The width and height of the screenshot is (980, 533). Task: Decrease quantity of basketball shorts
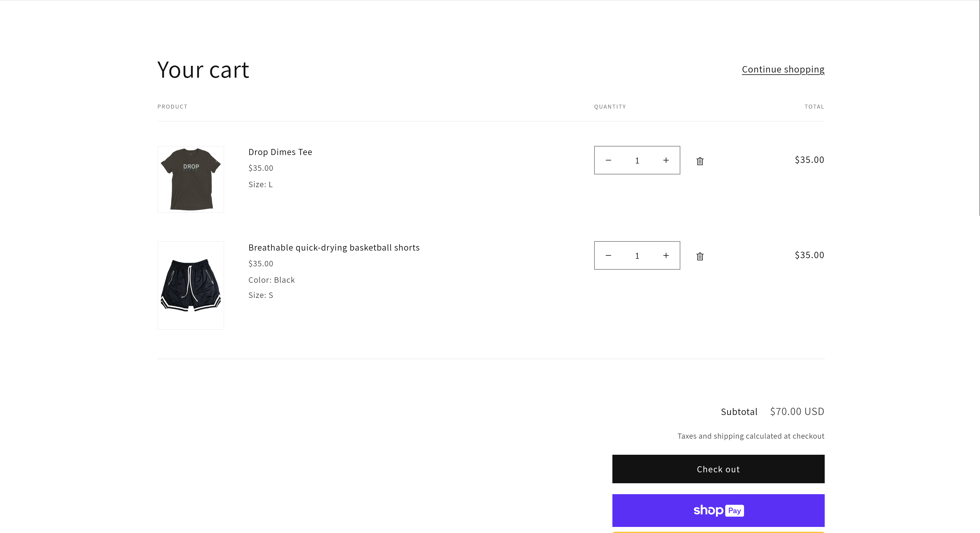(x=608, y=256)
